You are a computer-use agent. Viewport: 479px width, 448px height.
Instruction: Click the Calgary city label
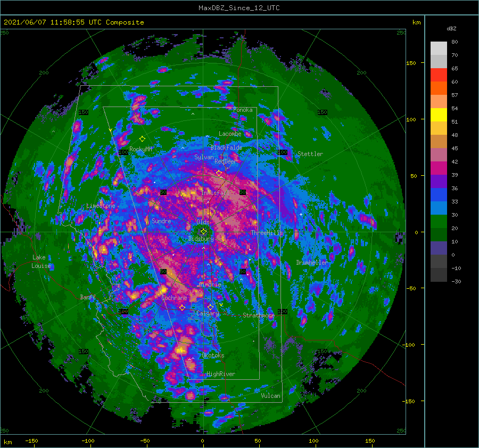(208, 313)
